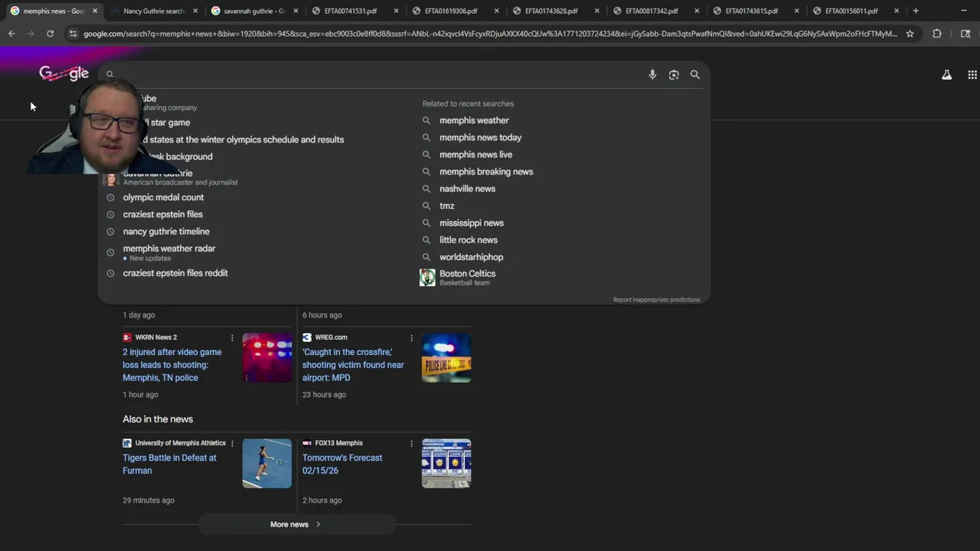Open a new browser tab
The image size is (980, 551).
pyautogui.click(x=916, y=11)
